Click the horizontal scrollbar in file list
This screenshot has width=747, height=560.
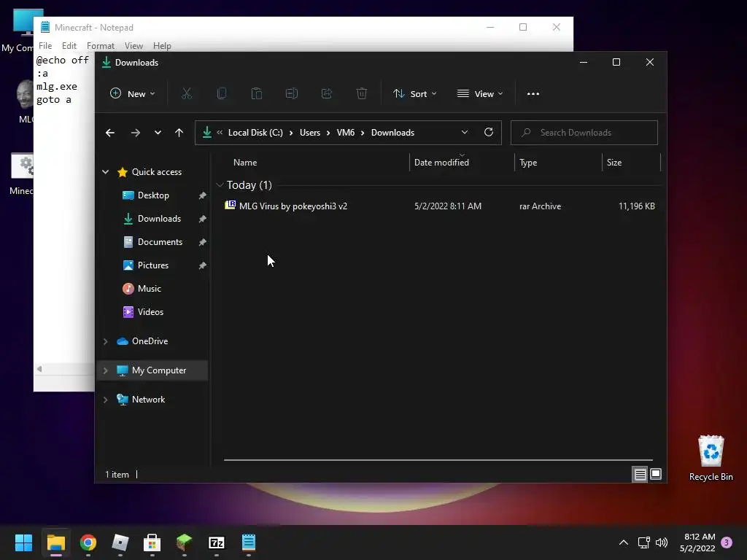(x=438, y=460)
